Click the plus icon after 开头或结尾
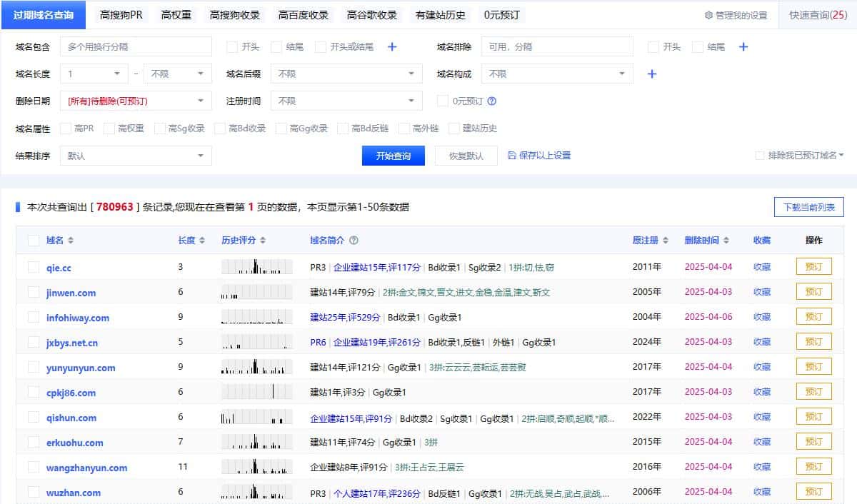The width and height of the screenshot is (857, 504). [391, 46]
